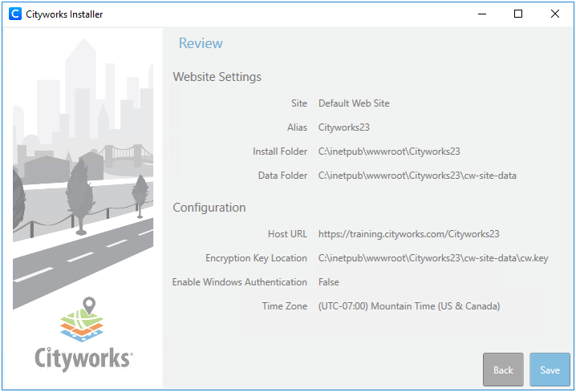Click the Time Zone label
This screenshot has width=576, height=392.
[284, 306]
